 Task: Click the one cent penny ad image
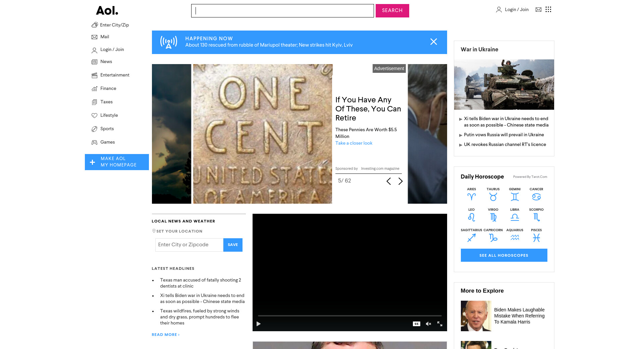(262, 134)
